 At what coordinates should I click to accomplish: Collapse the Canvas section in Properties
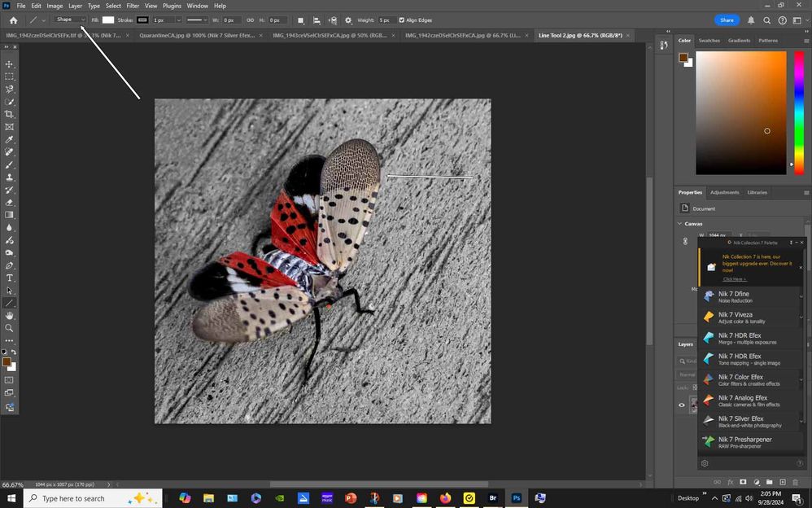pos(680,223)
